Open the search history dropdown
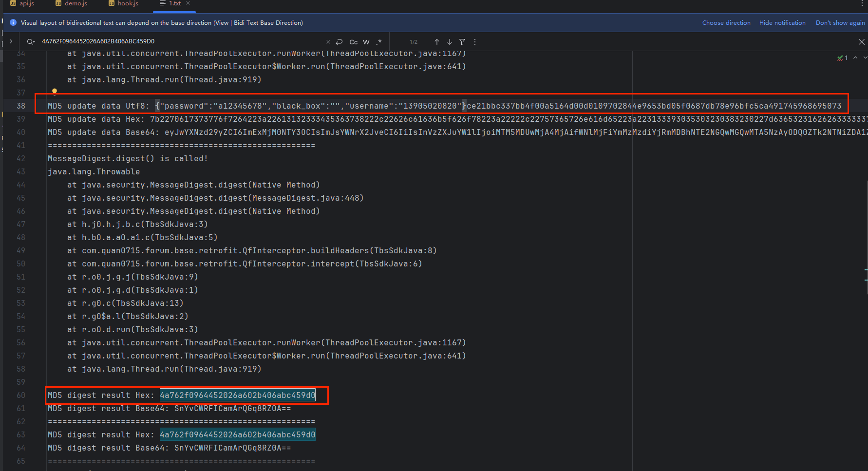This screenshot has width=868, height=471. [31, 42]
